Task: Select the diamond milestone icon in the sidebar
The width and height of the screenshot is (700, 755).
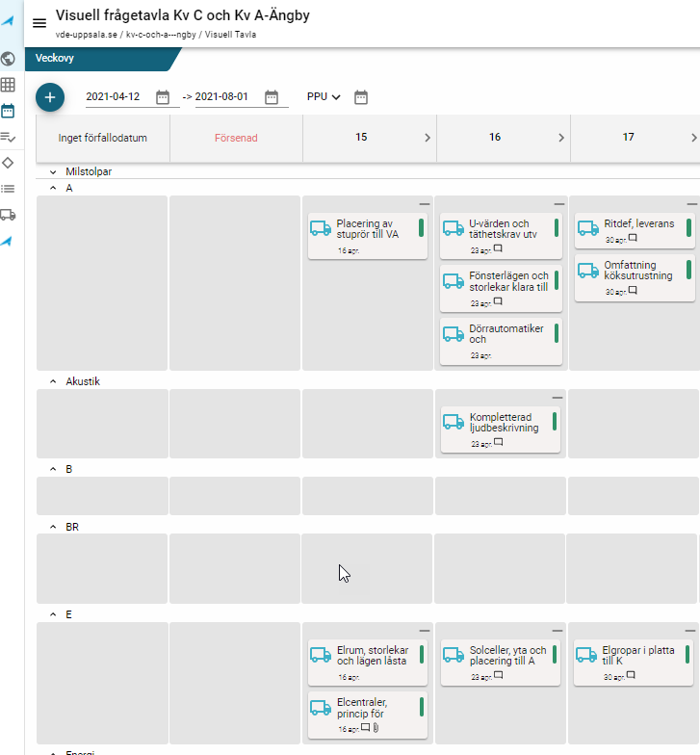Action: (x=8, y=163)
